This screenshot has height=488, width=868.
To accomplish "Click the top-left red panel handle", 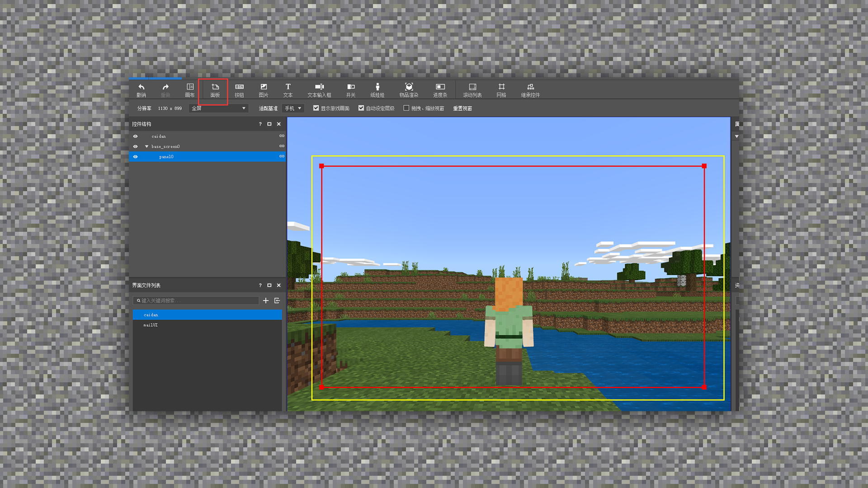I will click(322, 166).
